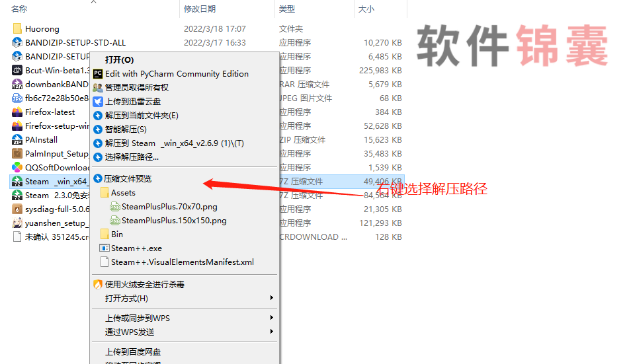The height and width of the screenshot is (364, 625).
Task: Sort by the 大小 column header
Action: [366, 9]
